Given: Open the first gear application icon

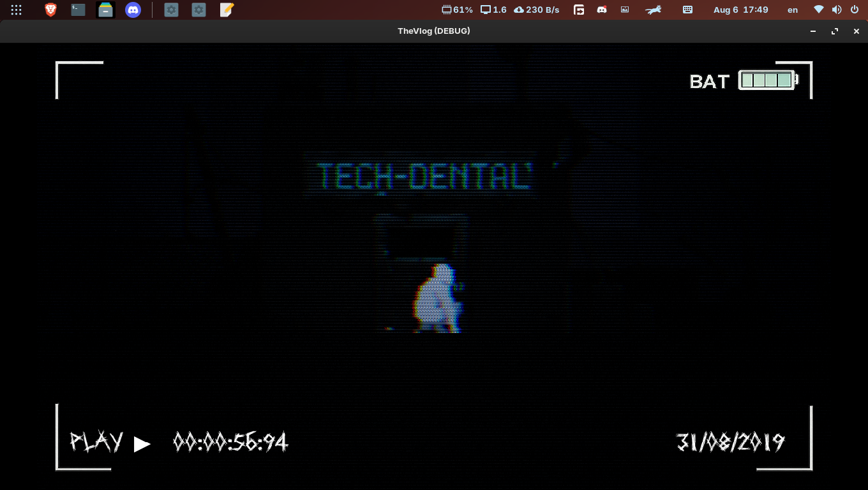Looking at the screenshot, I should 171,10.
